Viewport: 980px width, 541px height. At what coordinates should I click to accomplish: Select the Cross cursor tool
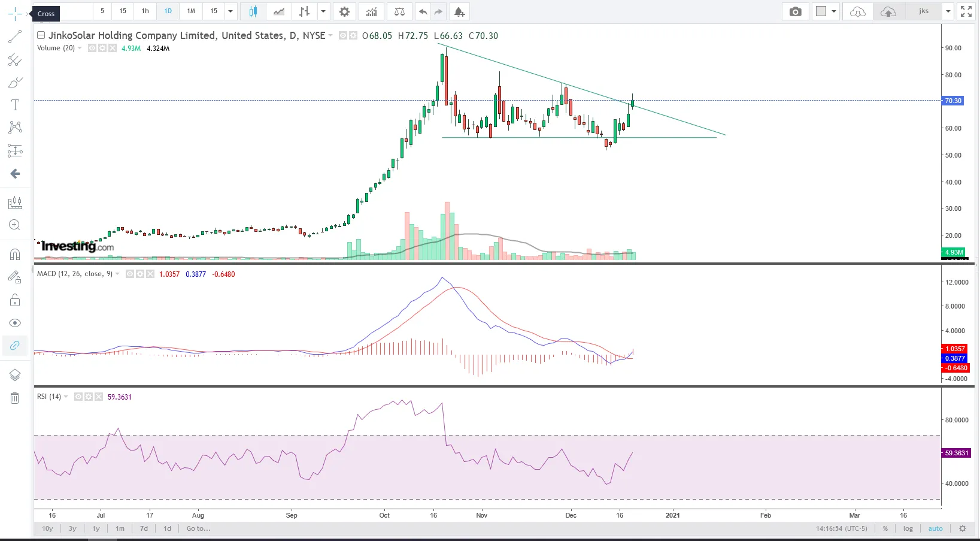pyautogui.click(x=15, y=14)
